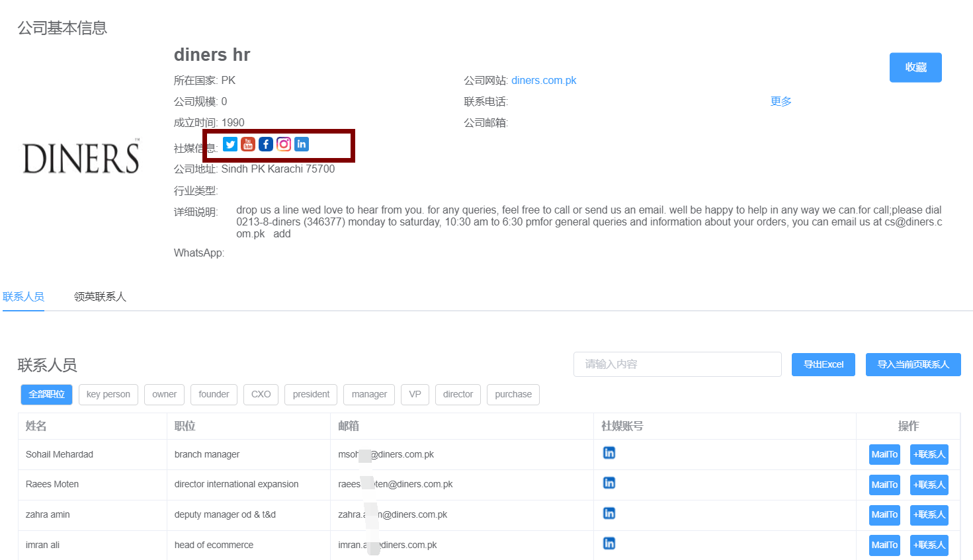Click the address Sindh PK Karachi 75700

click(x=278, y=169)
